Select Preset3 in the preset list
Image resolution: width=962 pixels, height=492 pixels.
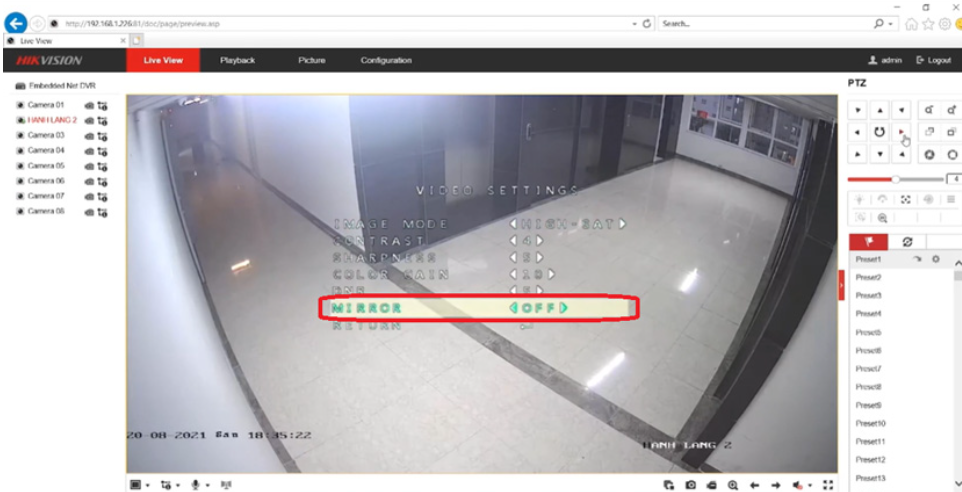tap(868, 296)
